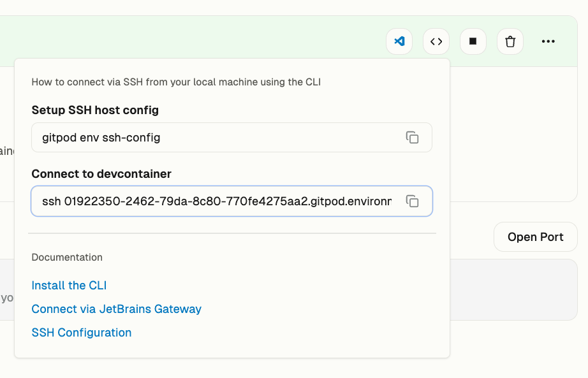Follow Connect via JetBrains Gateway link
588x378 pixels.
(116, 309)
